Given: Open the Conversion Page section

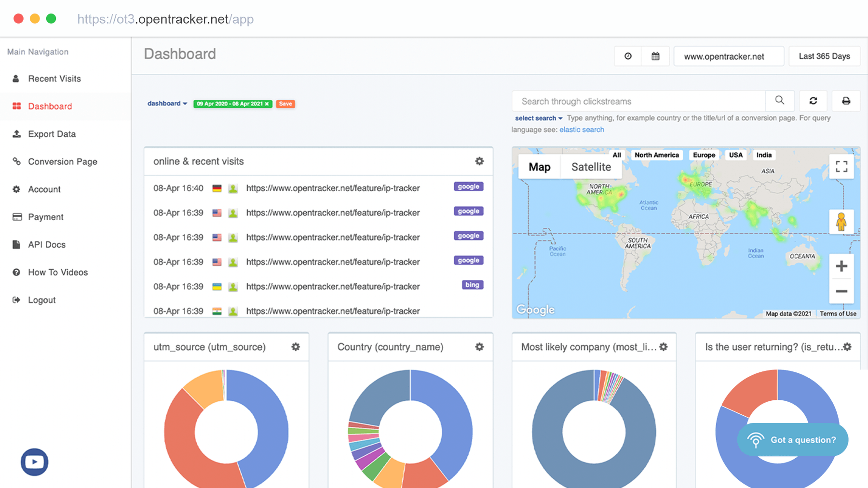Looking at the screenshot, I should point(62,161).
